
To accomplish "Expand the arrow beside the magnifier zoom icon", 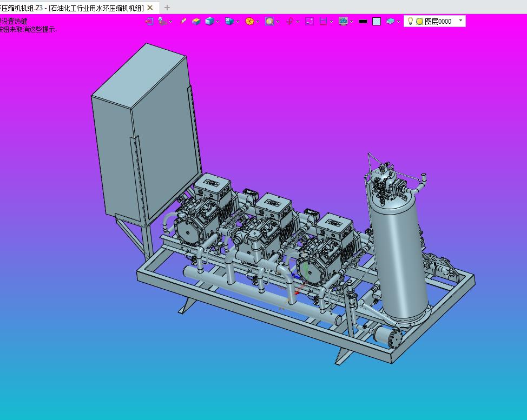I will click(278, 22).
